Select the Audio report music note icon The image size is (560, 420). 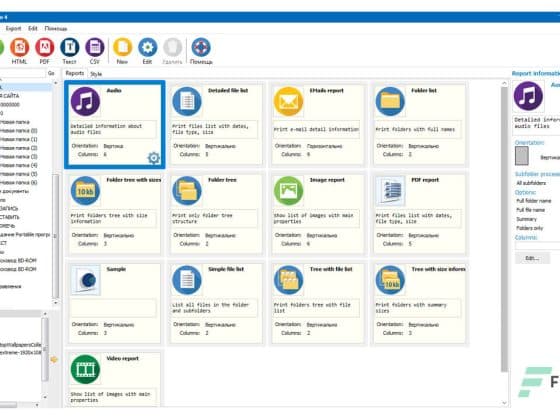click(85, 101)
